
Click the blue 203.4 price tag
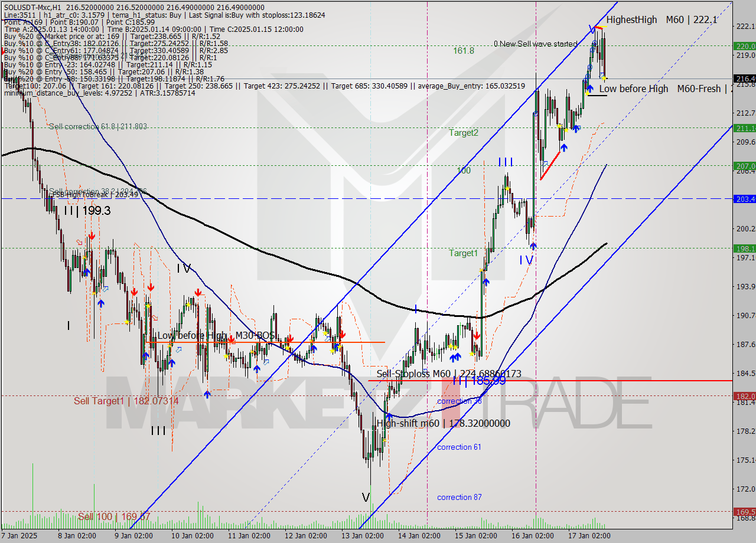tap(744, 198)
